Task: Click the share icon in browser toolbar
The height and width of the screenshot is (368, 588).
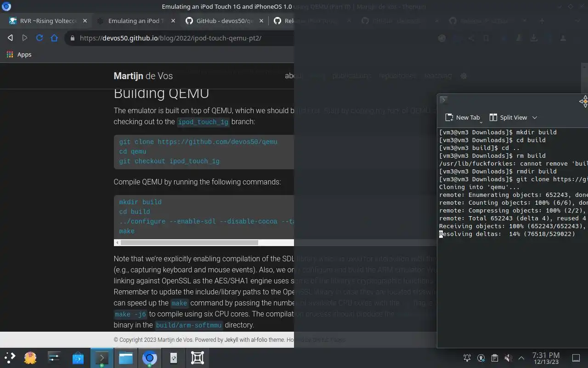Action: tap(471, 38)
